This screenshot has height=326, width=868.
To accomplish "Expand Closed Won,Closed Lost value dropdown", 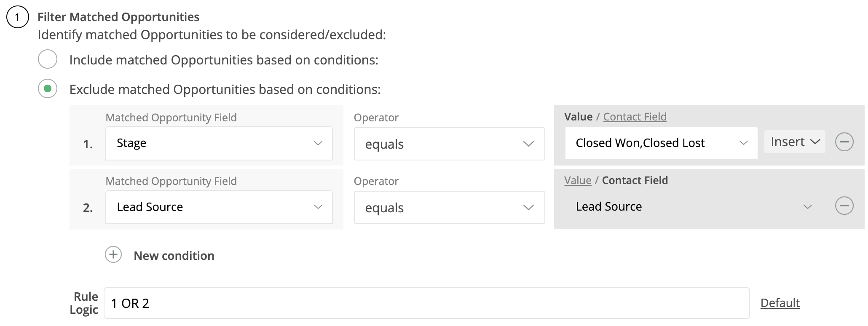I will pos(661,143).
